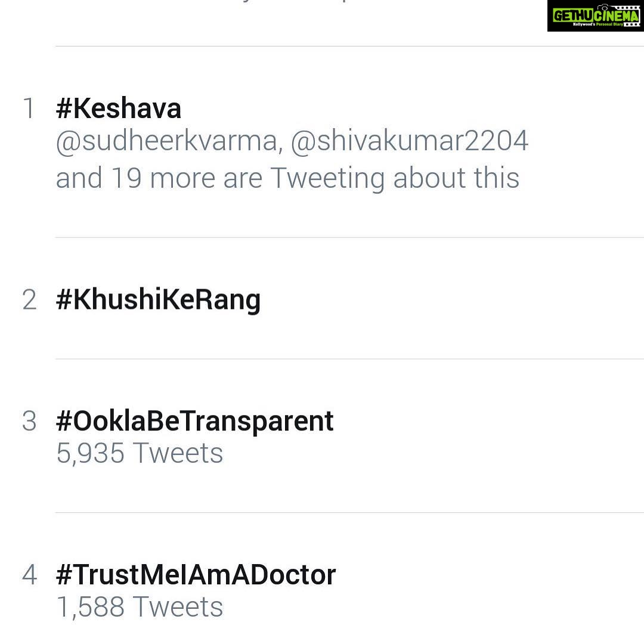Select rank number 3 beside #OoklaBeTransparent
The image size is (644, 644).
pyautogui.click(x=29, y=421)
